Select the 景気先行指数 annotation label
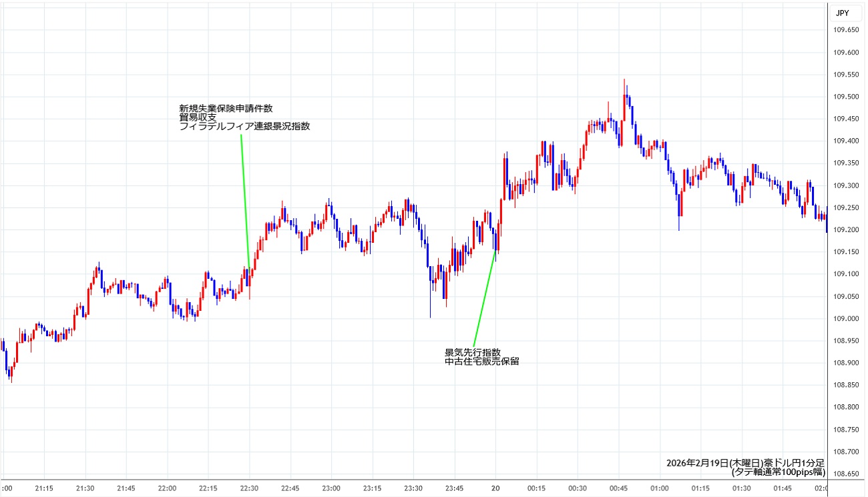This screenshot has height=497, width=868. (473, 352)
